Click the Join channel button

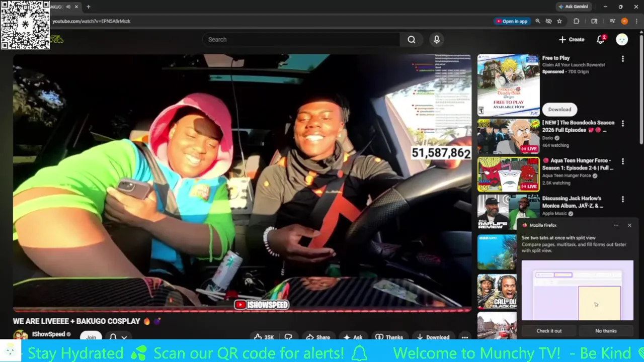click(91, 336)
